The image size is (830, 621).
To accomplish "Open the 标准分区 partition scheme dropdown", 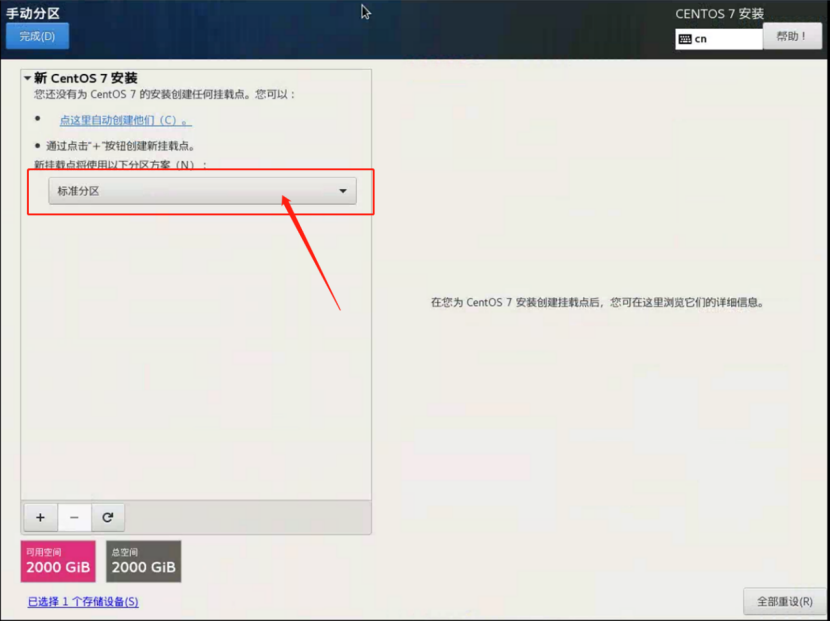I will (x=202, y=191).
